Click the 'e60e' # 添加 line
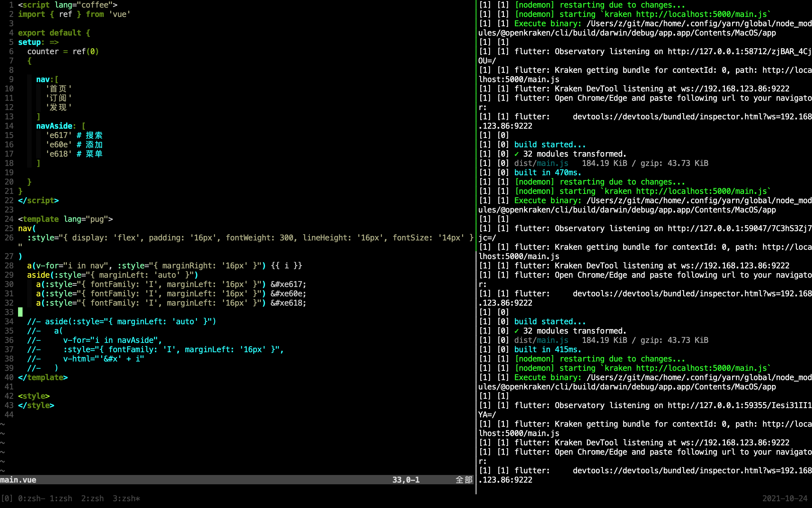This screenshot has height=508, width=812. tap(74, 144)
